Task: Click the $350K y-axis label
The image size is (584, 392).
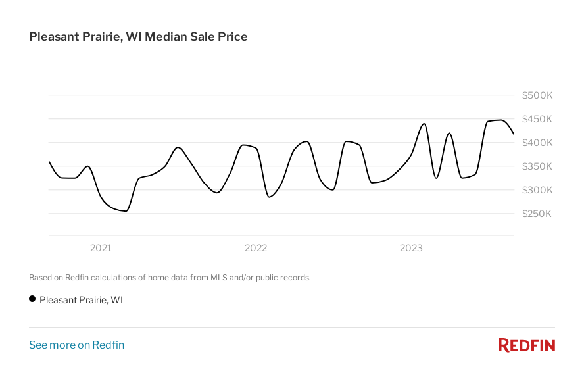Action: pyautogui.click(x=537, y=166)
